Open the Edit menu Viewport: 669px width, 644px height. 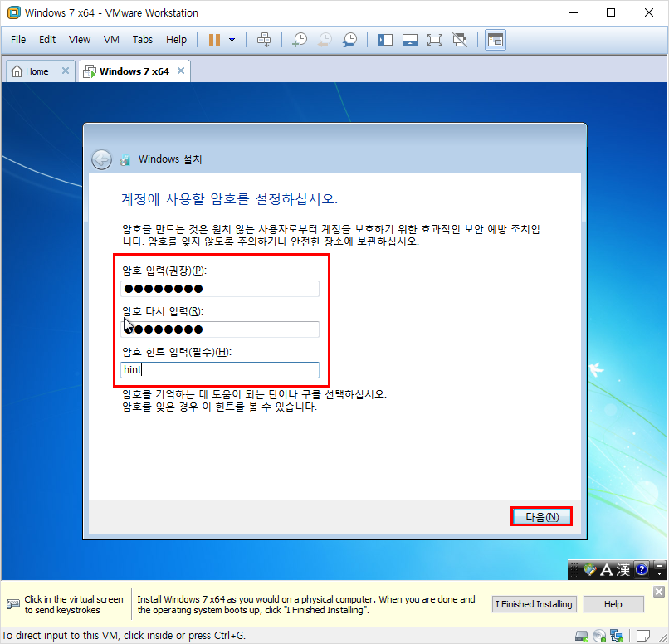tap(47, 40)
